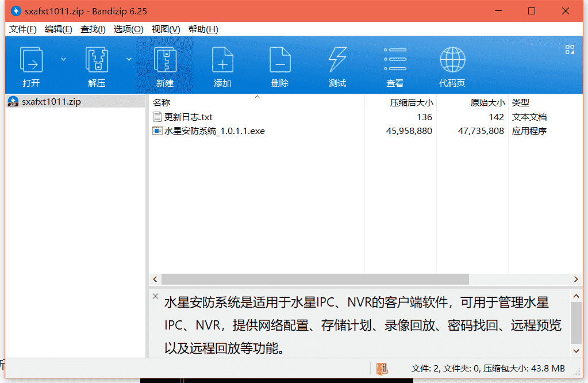Click the comment pane scroll up arrow

577,296
